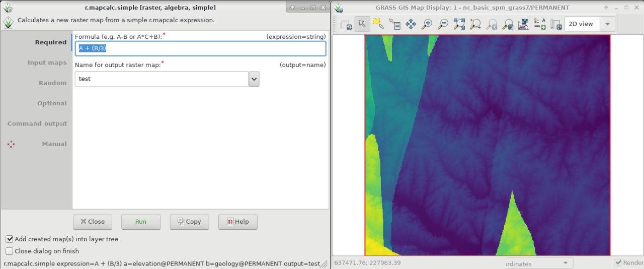This screenshot has height=269, width=644.
Task: Select the Zoom in magnifier tool
Action: click(427, 24)
